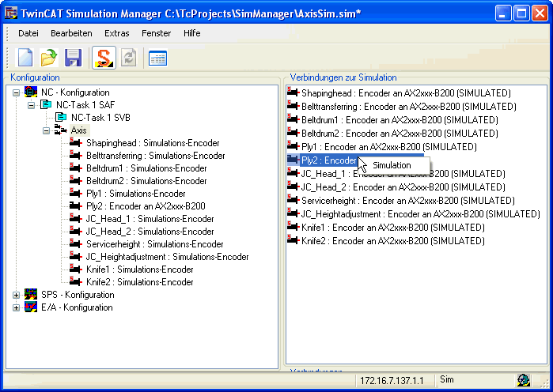Click the 172.16.7.137.1.1 status bar address
This screenshot has width=553, height=392.
tap(392, 380)
